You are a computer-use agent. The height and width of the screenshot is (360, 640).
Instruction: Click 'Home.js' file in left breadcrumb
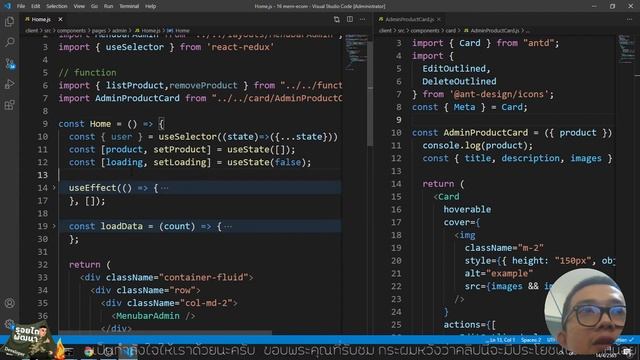click(x=151, y=31)
